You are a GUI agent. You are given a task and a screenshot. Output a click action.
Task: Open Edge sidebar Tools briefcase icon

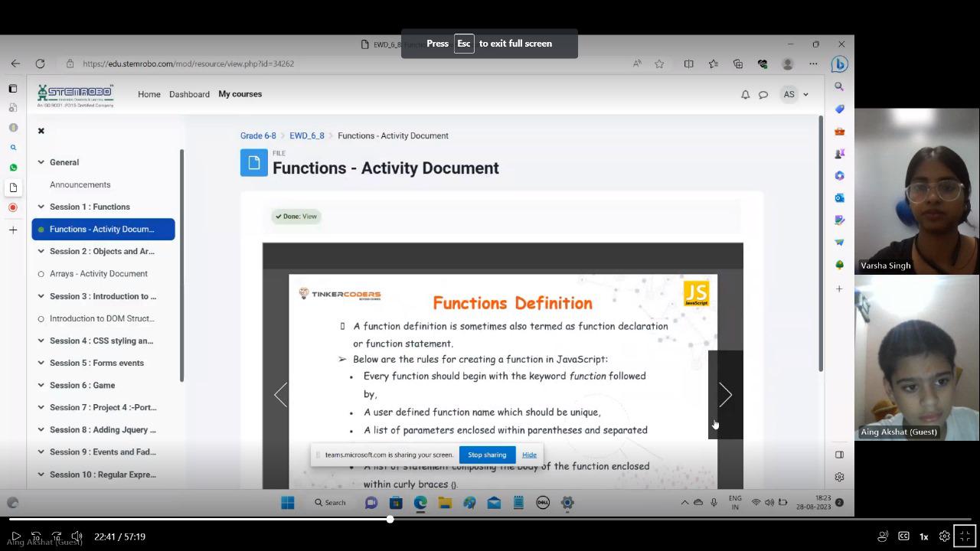[x=839, y=131]
